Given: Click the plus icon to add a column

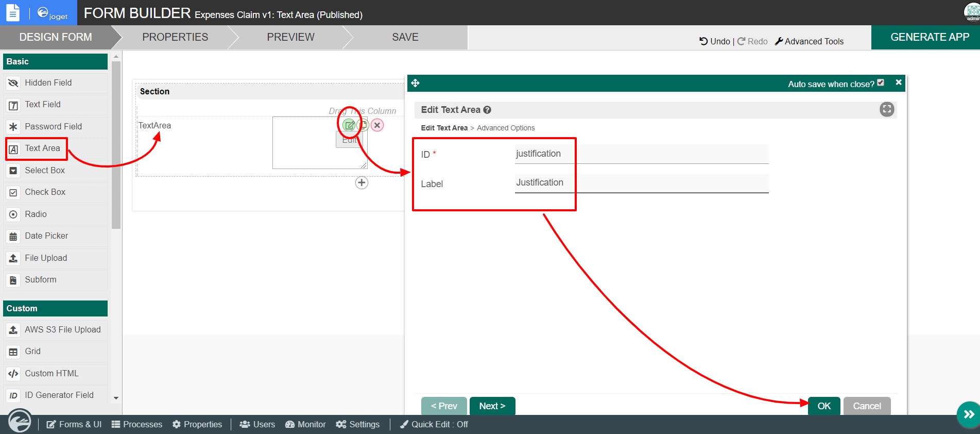Looking at the screenshot, I should point(362,182).
